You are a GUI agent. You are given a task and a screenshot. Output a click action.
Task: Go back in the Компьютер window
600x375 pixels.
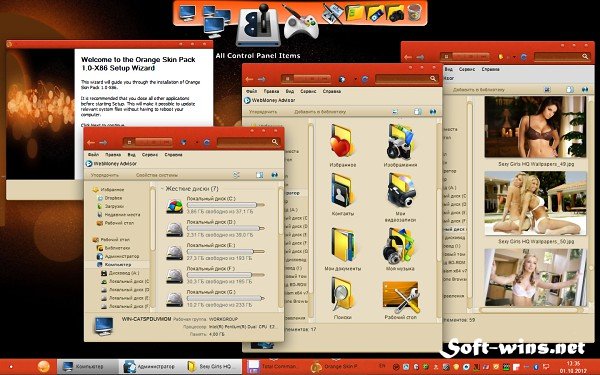tap(91, 142)
